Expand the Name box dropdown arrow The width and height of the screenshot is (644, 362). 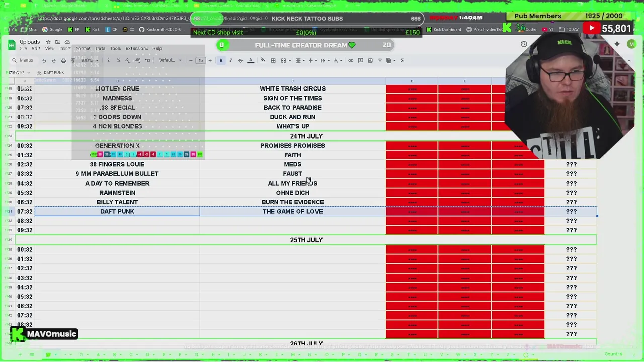point(29,73)
